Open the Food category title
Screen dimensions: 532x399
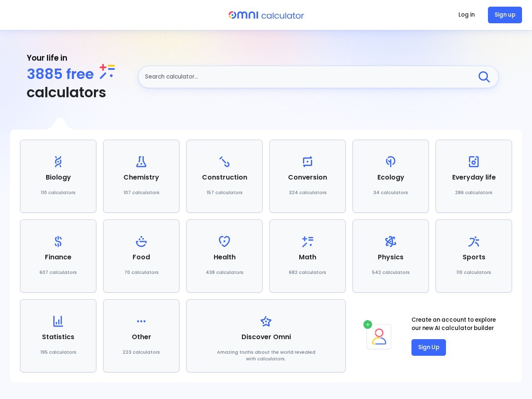141,257
